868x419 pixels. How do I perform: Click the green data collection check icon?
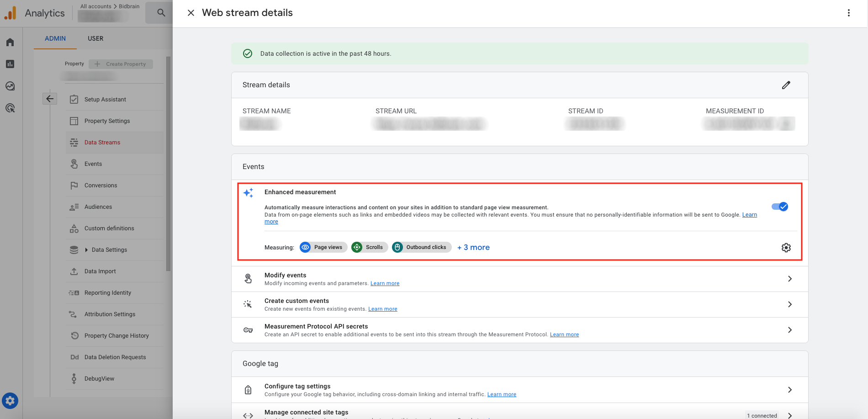(x=248, y=53)
